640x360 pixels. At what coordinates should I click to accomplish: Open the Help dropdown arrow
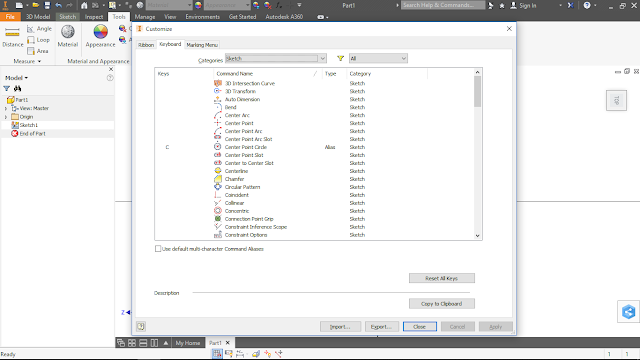point(595,5)
